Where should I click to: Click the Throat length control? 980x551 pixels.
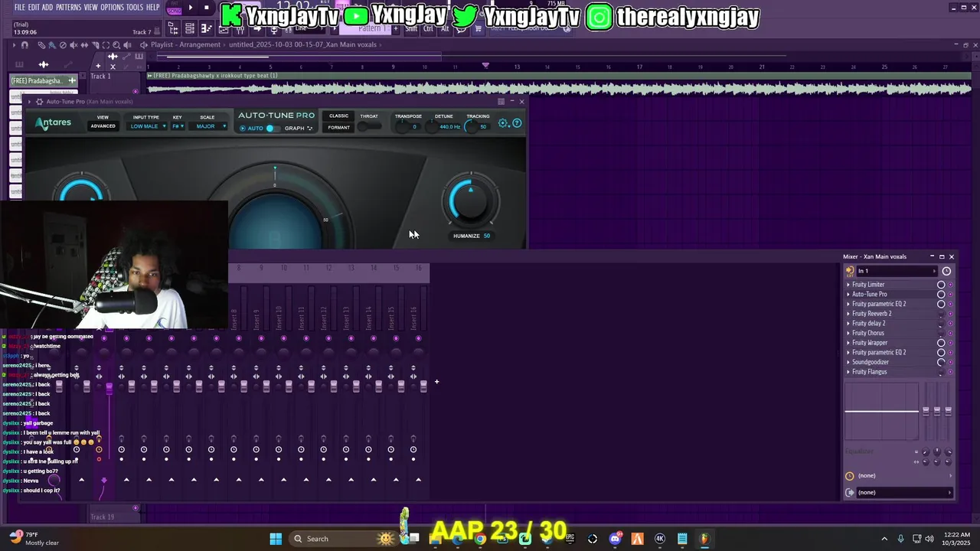pos(370,126)
